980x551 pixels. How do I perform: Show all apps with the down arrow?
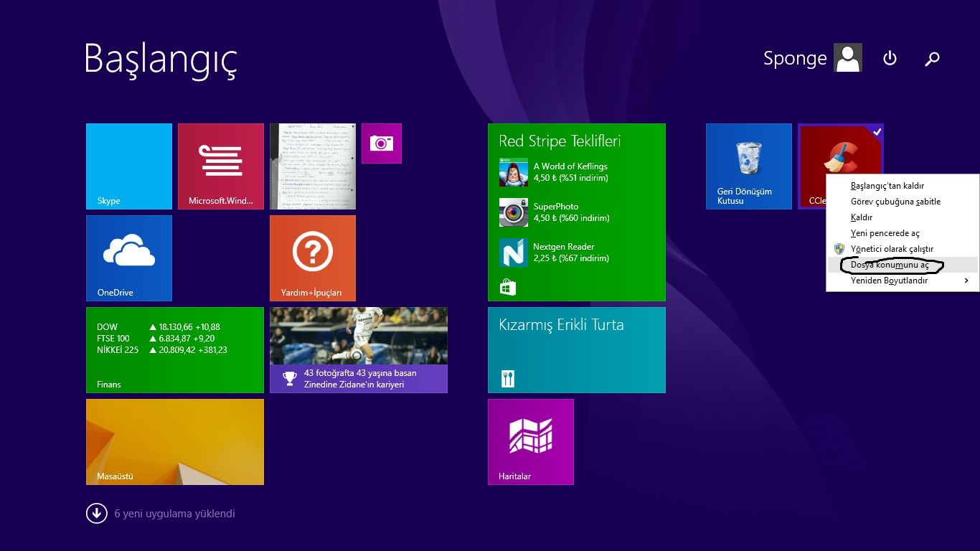(96, 514)
